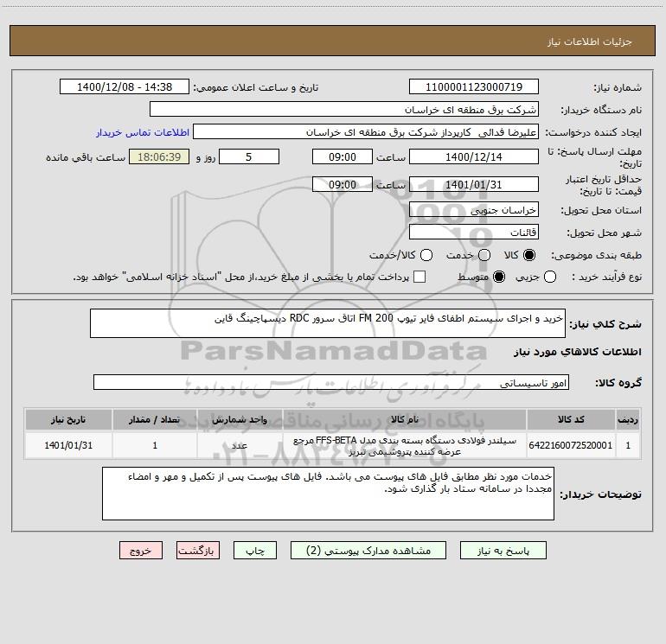
Task: Click goods group field امور تاسیساتی
Action: coord(331,382)
